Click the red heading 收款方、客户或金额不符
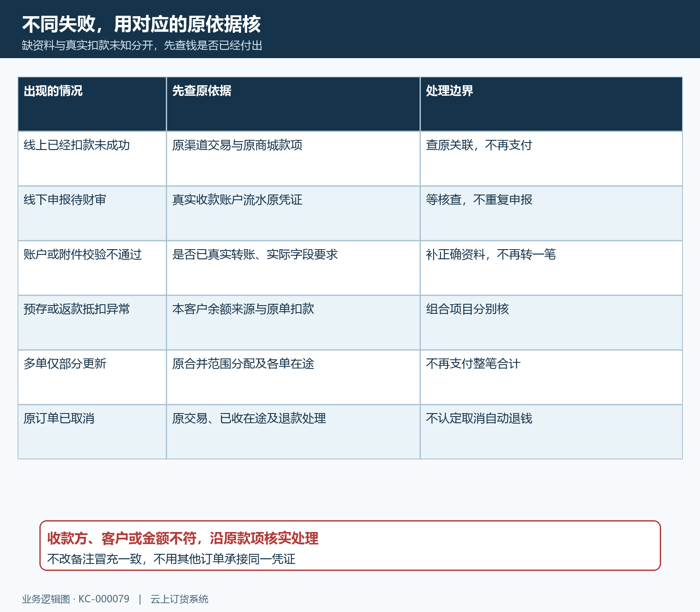Screen dimensions: 700x612 click(122, 538)
